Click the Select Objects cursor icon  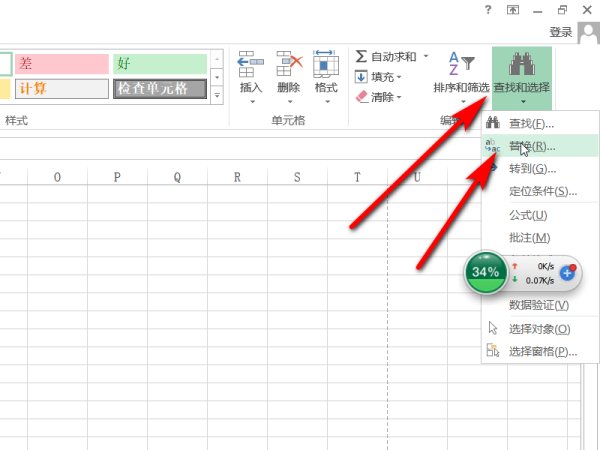pos(493,328)
